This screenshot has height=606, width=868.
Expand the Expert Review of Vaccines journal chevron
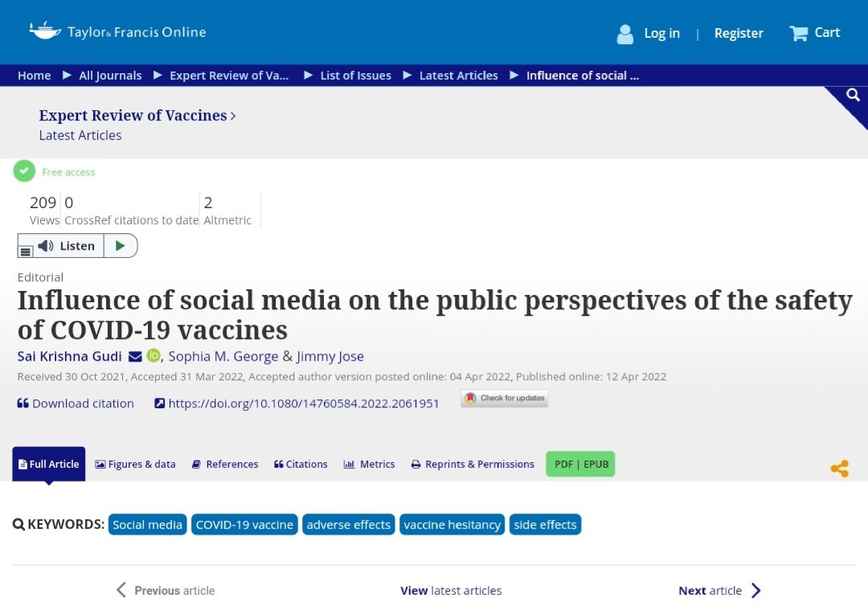[232, 115]
